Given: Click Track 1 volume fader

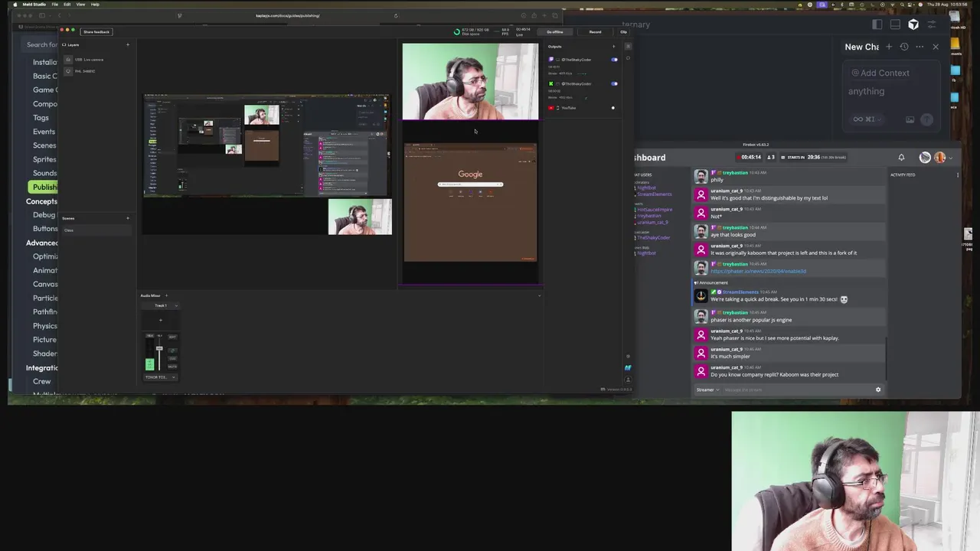Looking at the screenshot, I should [159, 349].
